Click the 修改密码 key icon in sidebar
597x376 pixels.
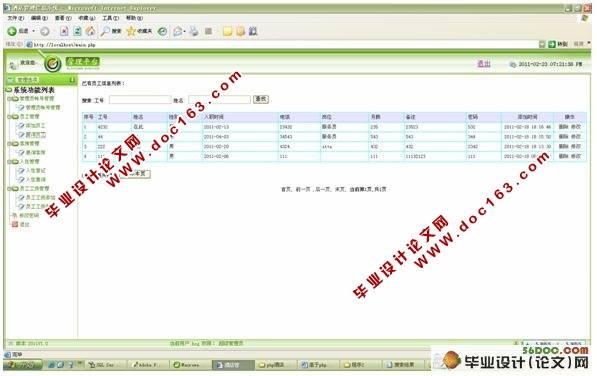[x=14, y=215]
